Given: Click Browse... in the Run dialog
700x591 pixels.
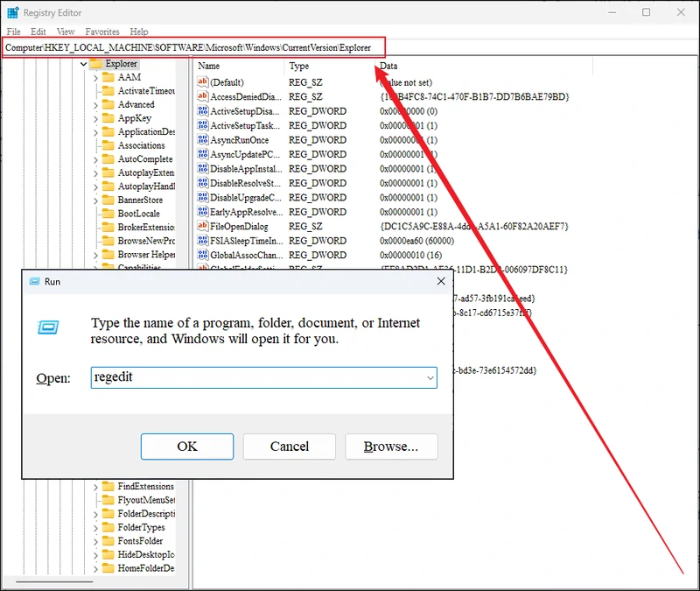Looking at the screenshot, I should tap(391, 447).
